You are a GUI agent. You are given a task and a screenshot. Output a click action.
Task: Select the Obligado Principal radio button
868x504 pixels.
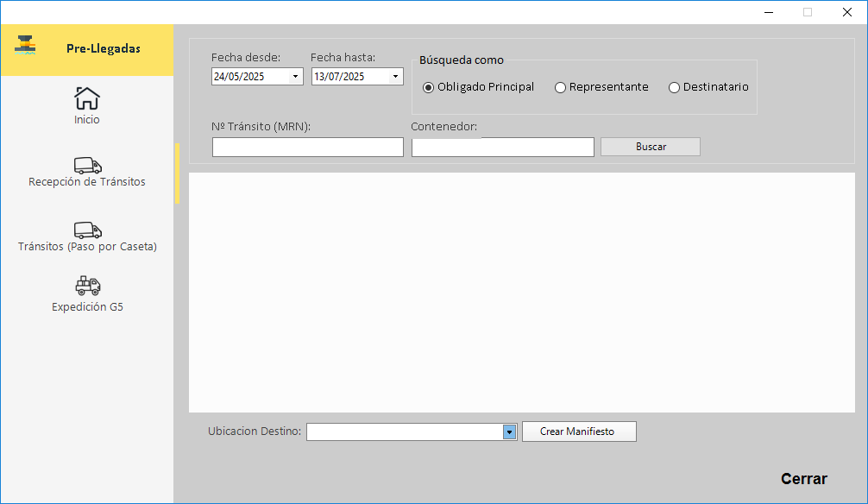point(429,87)
